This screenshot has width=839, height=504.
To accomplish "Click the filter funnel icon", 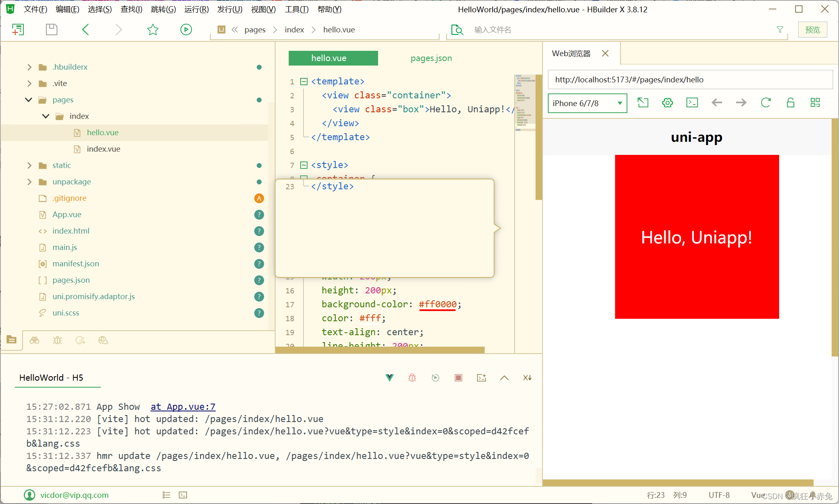I will coord(780,30).
